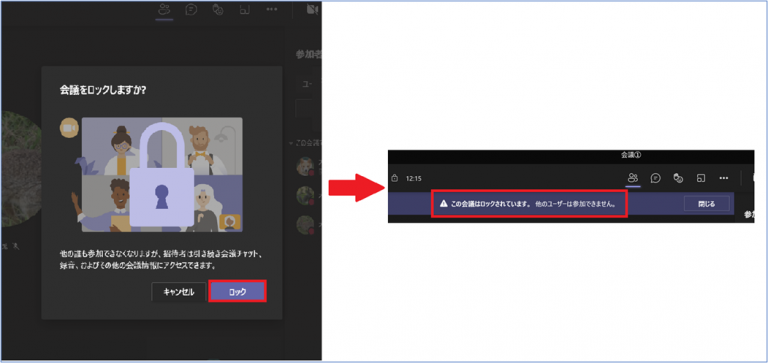Click dimmed reactions icon behind lock dialog

pyautogui.click(x=218, y=9)
